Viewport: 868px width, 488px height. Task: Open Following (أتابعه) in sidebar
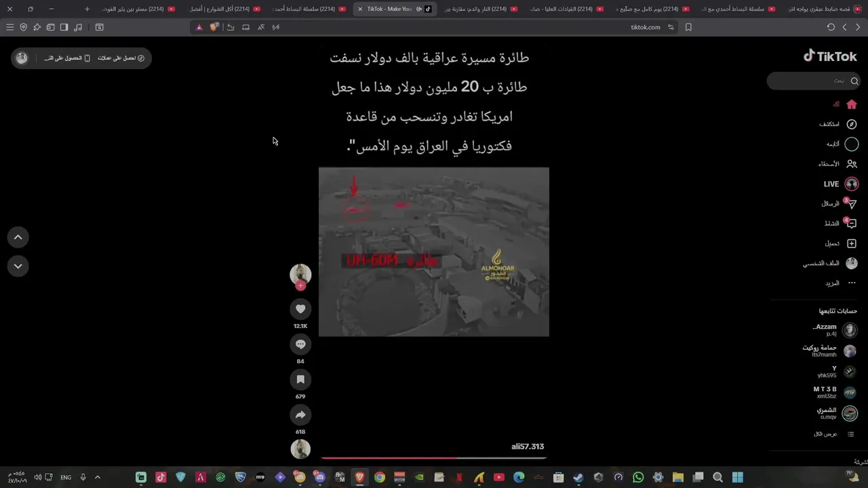[x=842, y=144]
